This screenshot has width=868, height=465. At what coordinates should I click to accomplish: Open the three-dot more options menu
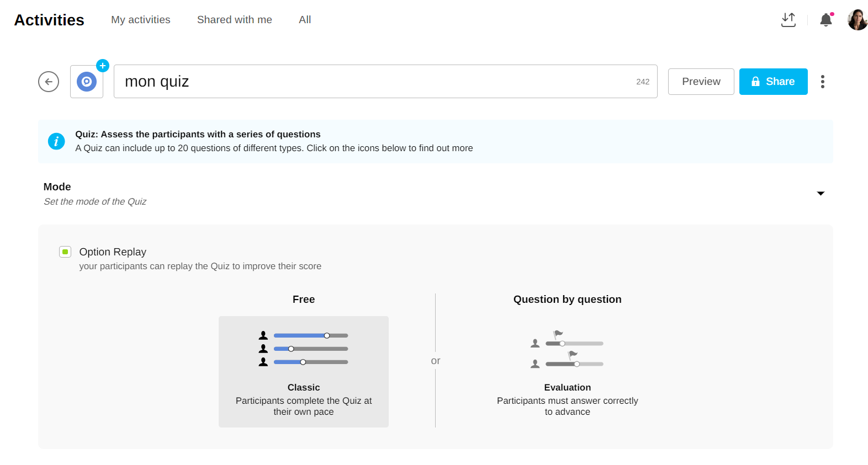(x=823, y=82)
